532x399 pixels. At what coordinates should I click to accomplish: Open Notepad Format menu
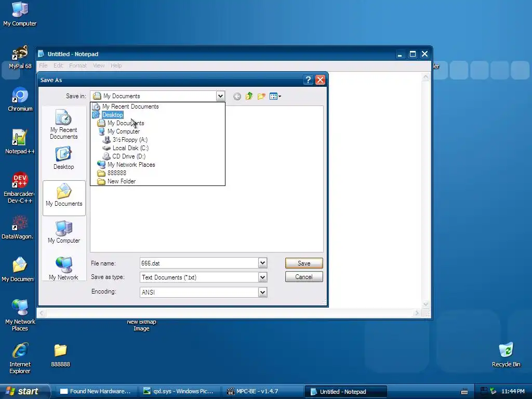pos(78,65)
